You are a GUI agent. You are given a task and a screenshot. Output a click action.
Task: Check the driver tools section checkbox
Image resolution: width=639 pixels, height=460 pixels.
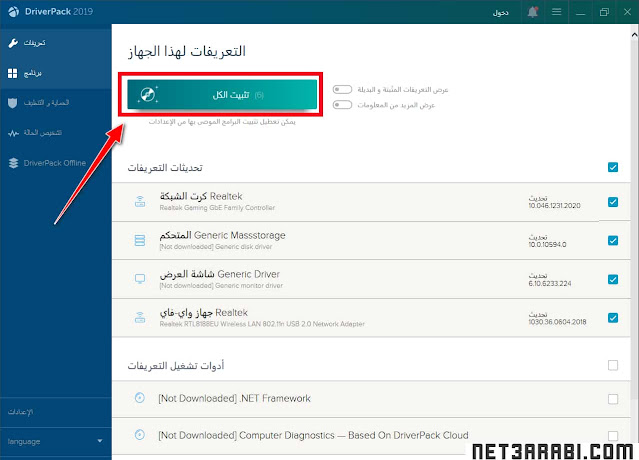613,365
